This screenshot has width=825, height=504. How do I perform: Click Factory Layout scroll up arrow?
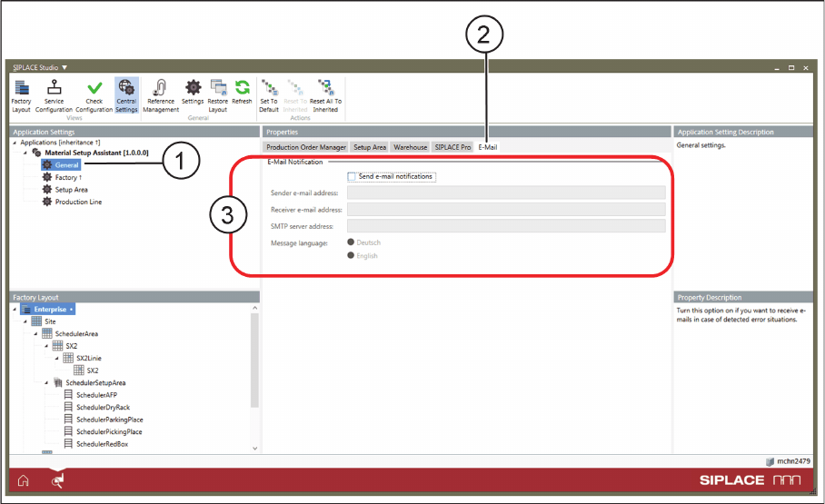(254, 308)
